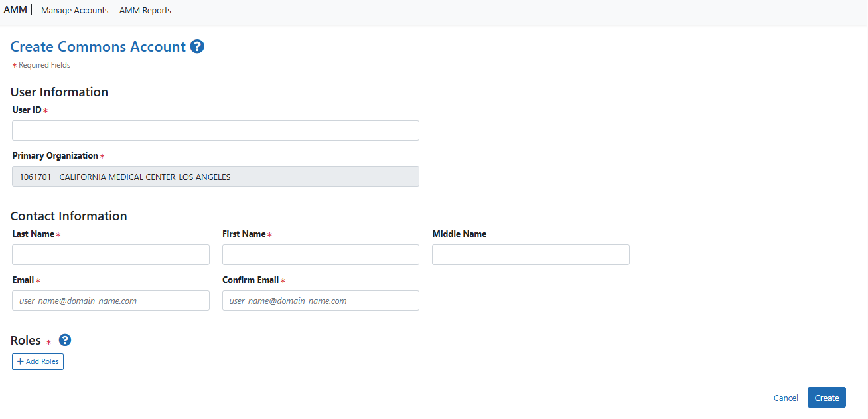
Task: Click the Primary Organization label
Action: pos(55,155)
